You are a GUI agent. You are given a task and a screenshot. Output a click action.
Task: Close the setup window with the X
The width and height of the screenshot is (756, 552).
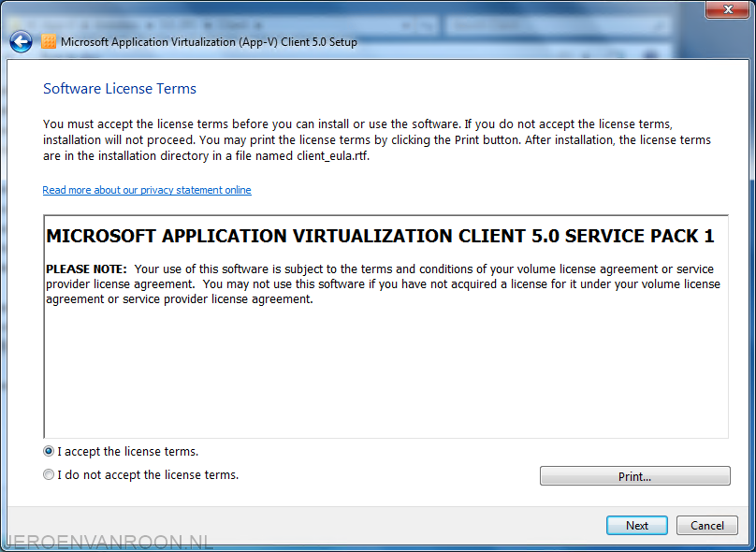click(x=728, y=9)
